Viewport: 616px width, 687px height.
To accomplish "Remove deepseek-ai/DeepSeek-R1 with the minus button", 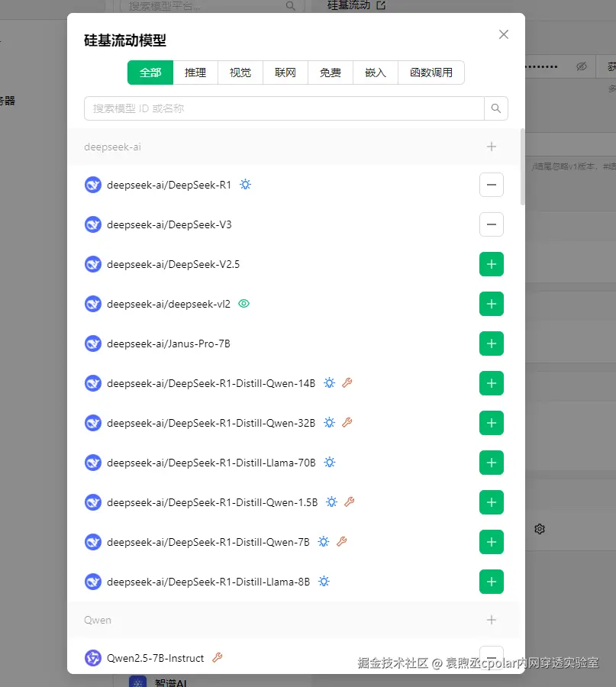I will tap(491, 185).
